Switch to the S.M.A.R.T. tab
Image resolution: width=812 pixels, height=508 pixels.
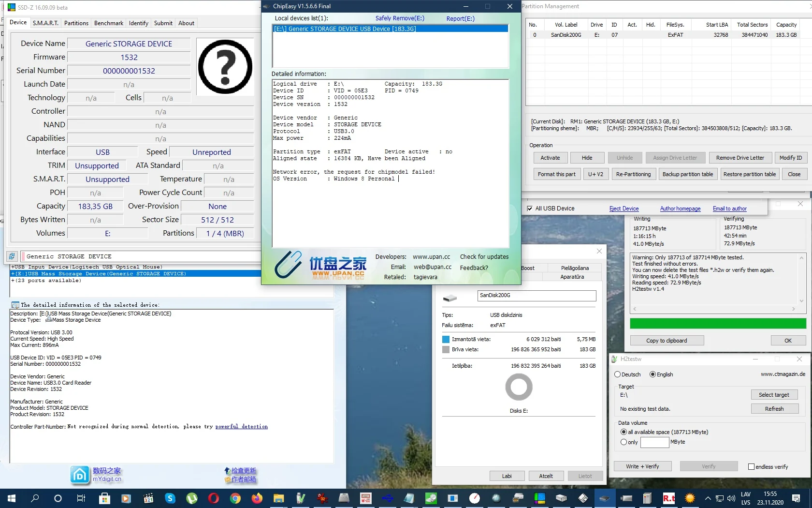point(45,23)
